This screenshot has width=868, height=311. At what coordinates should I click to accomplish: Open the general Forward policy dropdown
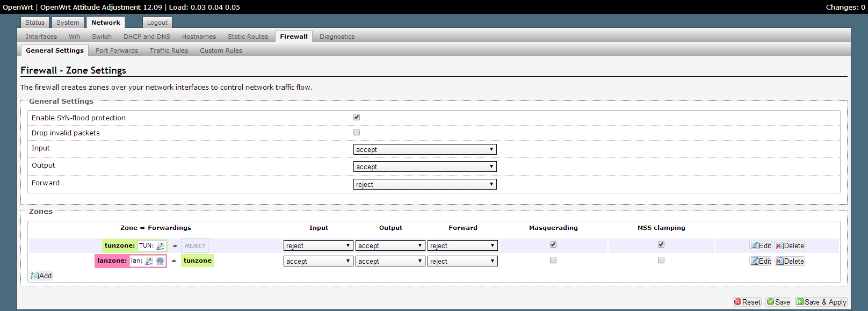tap(425, 184)
